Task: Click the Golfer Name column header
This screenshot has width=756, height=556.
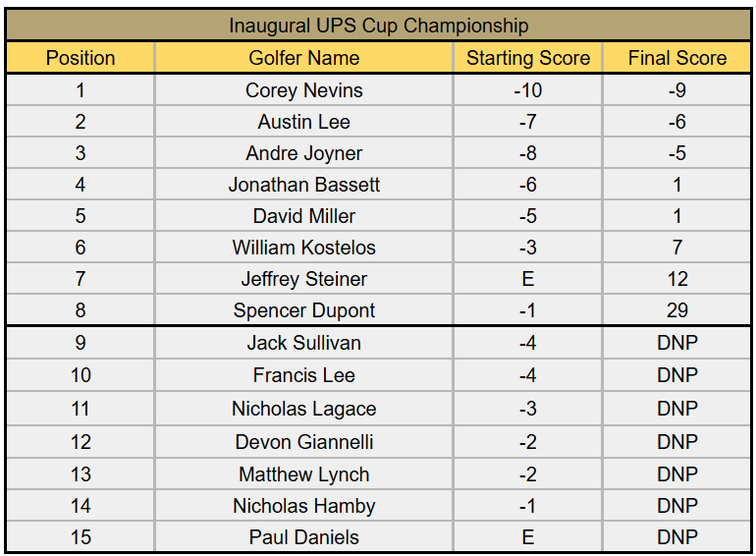Action: point(303,58)
